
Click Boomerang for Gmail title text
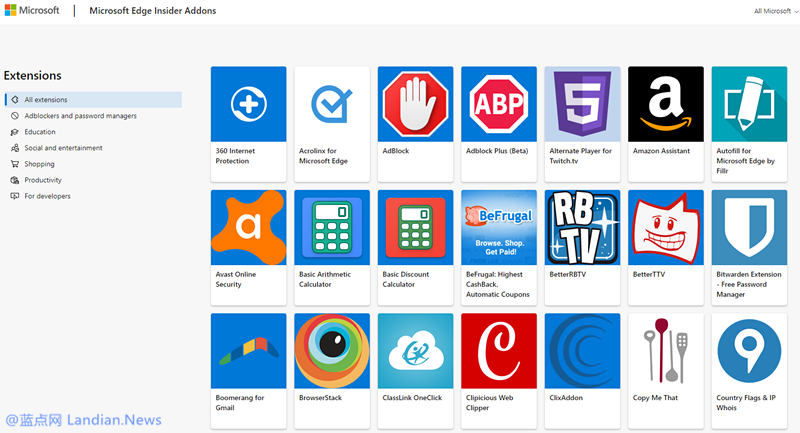click(240, 402)
